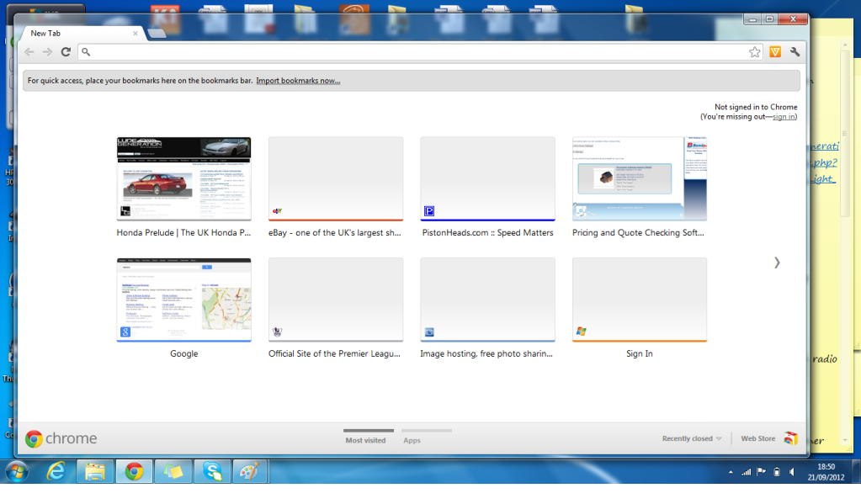Click the volume speaker tray icon

[x=792, y=472]
